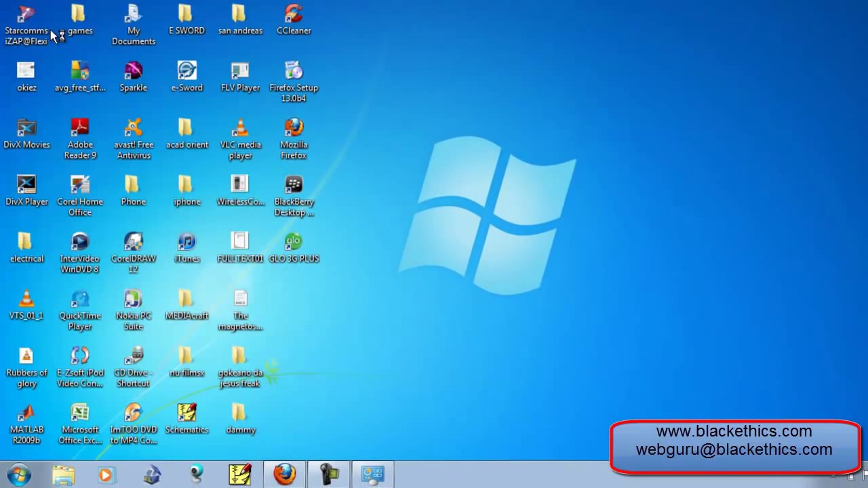Open the FULLTEXT01 document
Viewport: 868px width, 488px height.
(240, 247)
